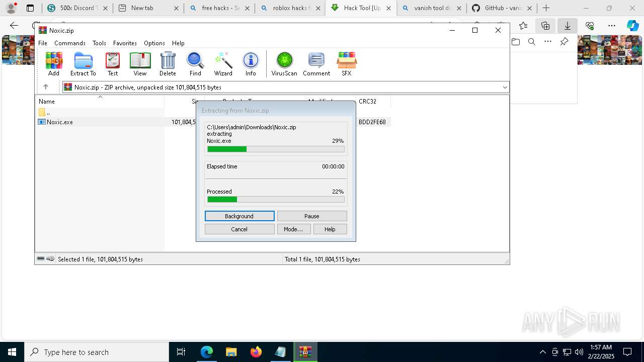
Task: Click the Delete trash can icon
Action: coord(168,64)
